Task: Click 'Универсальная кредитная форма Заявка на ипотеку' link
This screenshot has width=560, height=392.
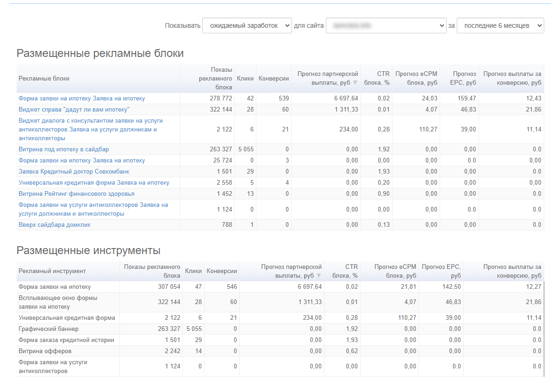Action: pos(94,183)
